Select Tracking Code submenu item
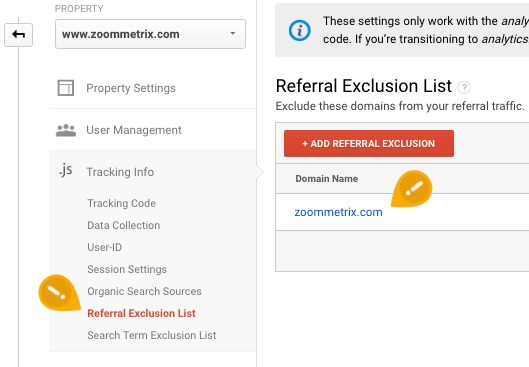Screen dimensions: 529x367 point(121,203)
